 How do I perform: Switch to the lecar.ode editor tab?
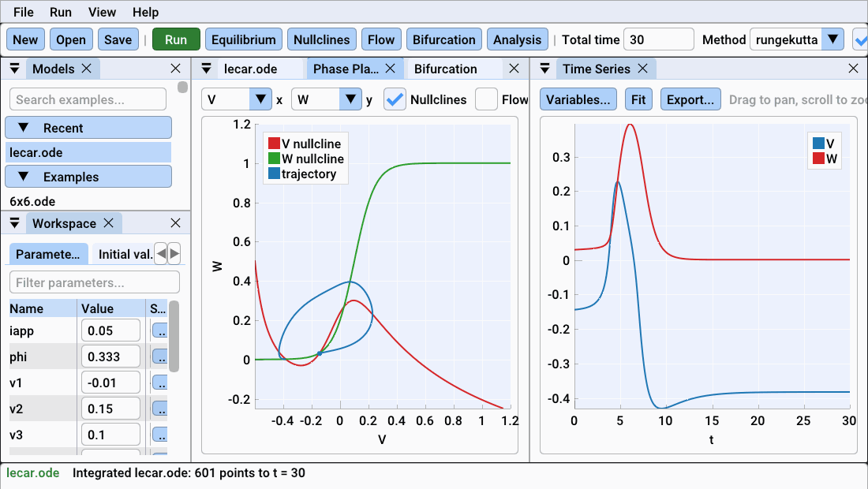[251, 69]
